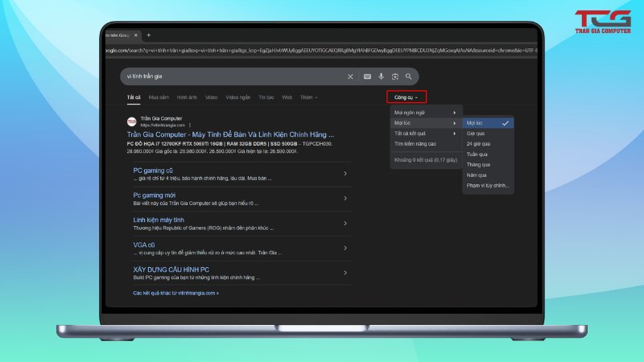
Task: Start voice search with the microphone icon
Action: click(x=381, y=76)
